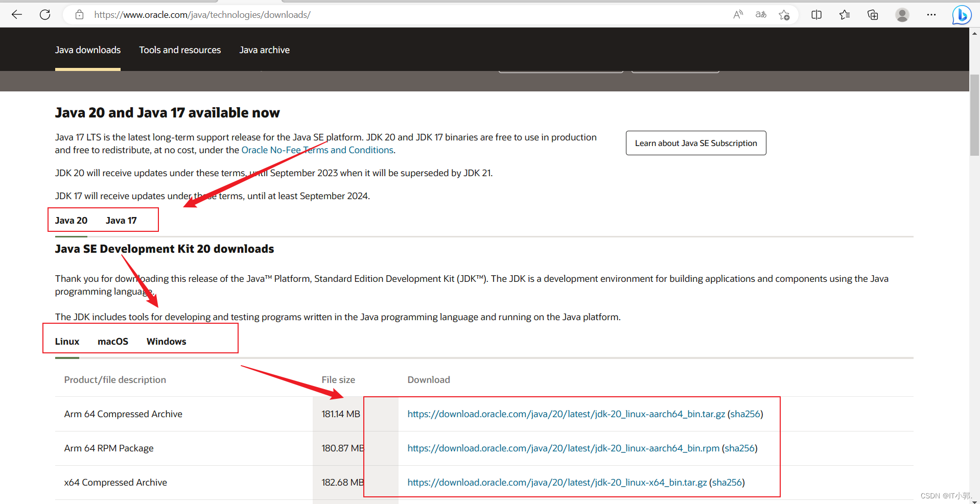980x504 pixels.
Task: View site information lock icon
Action: click(79, 15)
